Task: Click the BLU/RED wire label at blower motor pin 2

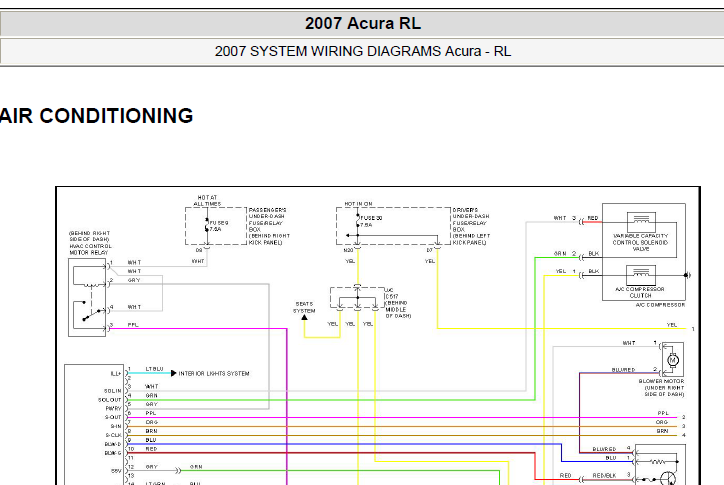Action: pyautogui.click(x=623, y=370)
